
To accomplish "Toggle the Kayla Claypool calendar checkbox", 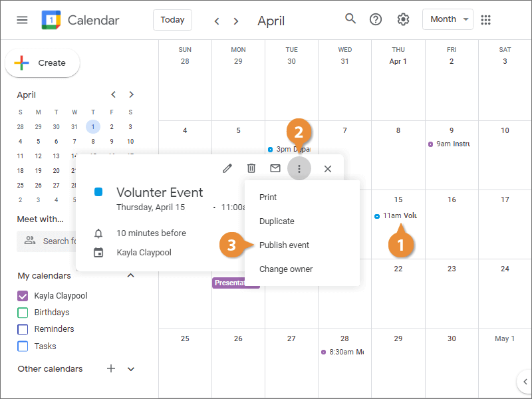I will click(23, 296).
